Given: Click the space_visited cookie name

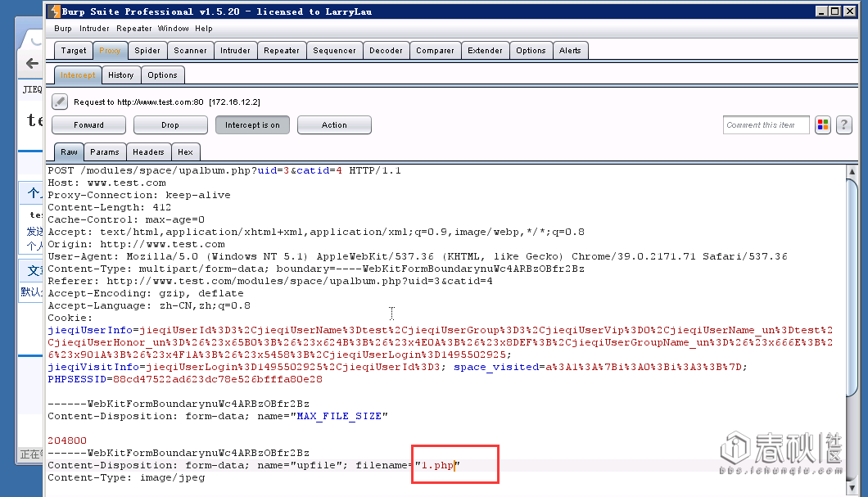Looking at the screenshot, I should [496, 367].
